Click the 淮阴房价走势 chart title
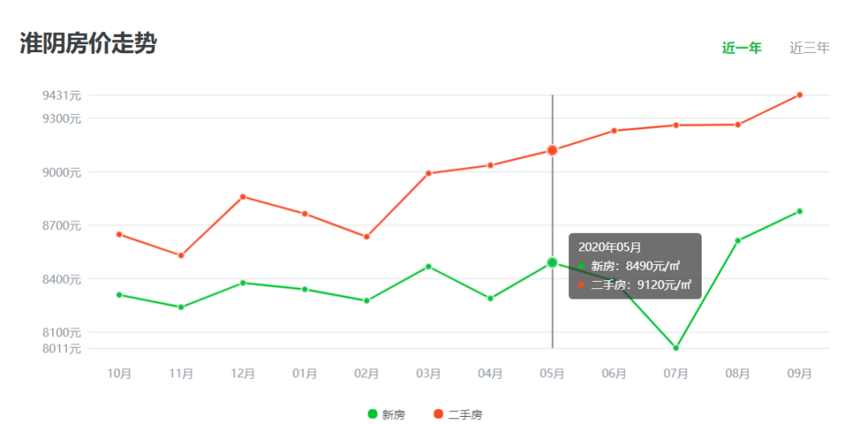The image size is (868, 424). [88, 43]
